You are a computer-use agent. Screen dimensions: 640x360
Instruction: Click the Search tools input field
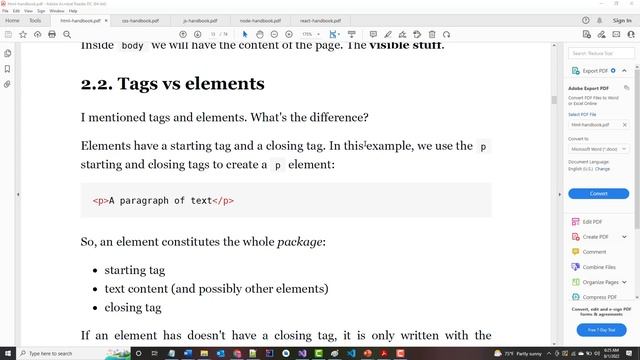pyautogui.click(x=601, y=53)
